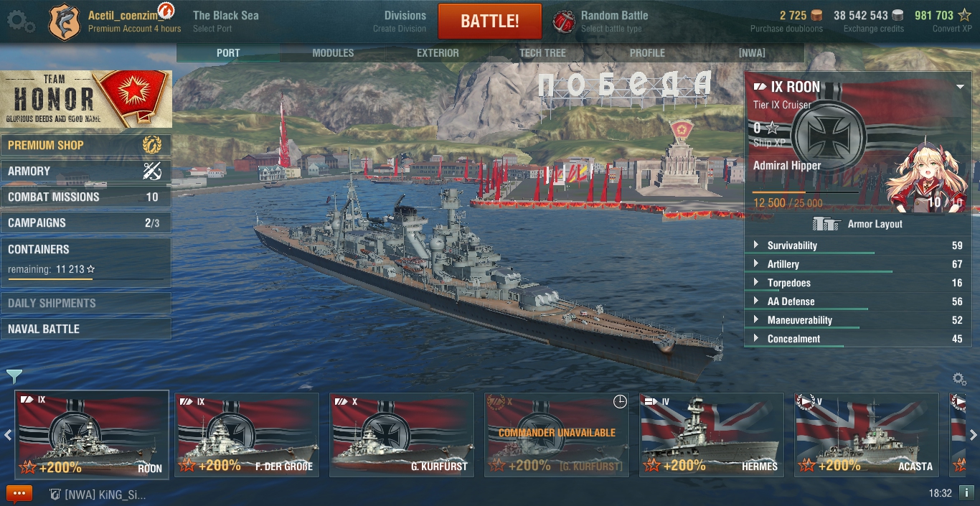Open the Tech Tree tab
This screenshot has width=980, height=506.
[542, 53]
